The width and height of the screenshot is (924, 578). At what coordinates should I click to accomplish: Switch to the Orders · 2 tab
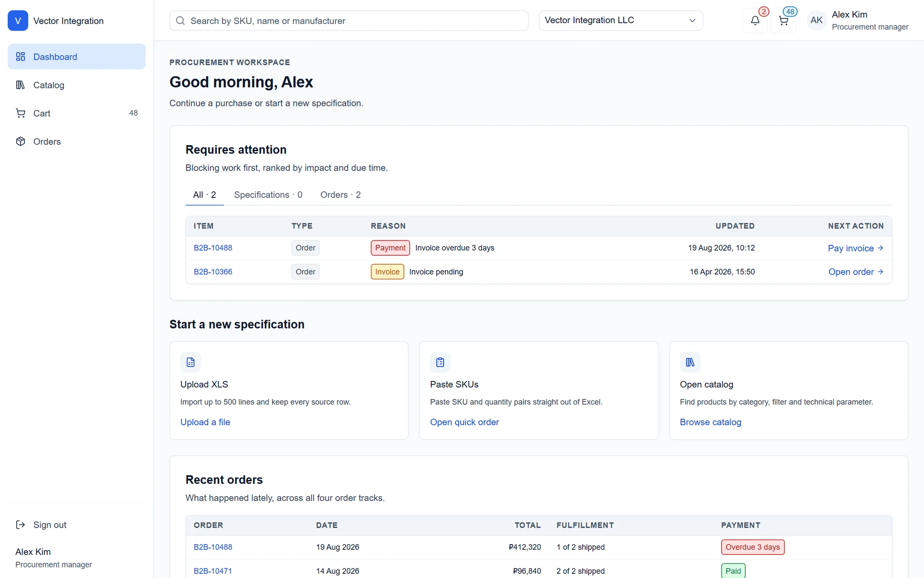340,195
